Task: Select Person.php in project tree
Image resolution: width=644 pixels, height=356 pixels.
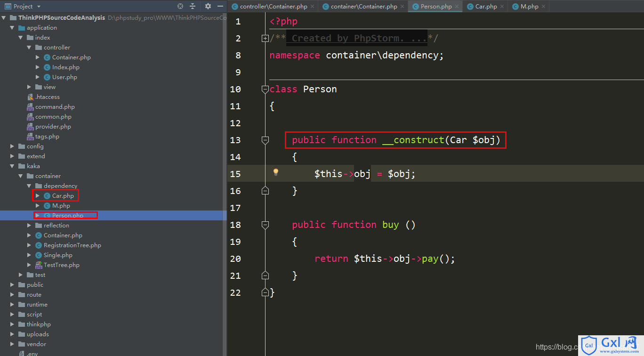Action: click(x=68, y=216)
